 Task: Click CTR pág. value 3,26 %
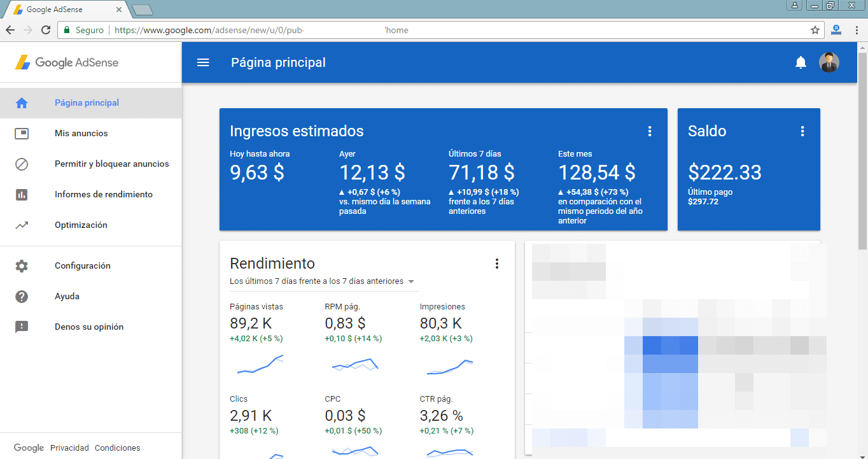(x=442, y=416)
